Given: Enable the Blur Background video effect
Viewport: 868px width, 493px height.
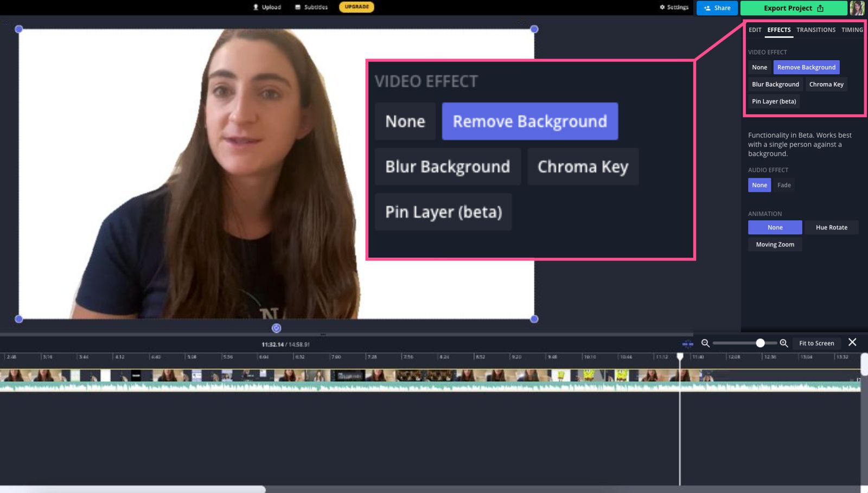Looking at the screenshot, I should (x=775, y=84).
